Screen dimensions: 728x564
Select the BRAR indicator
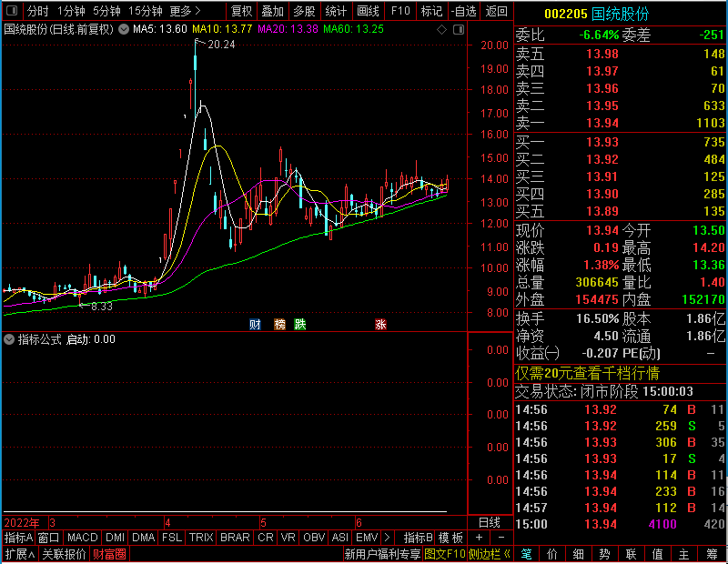pos(235,538)
